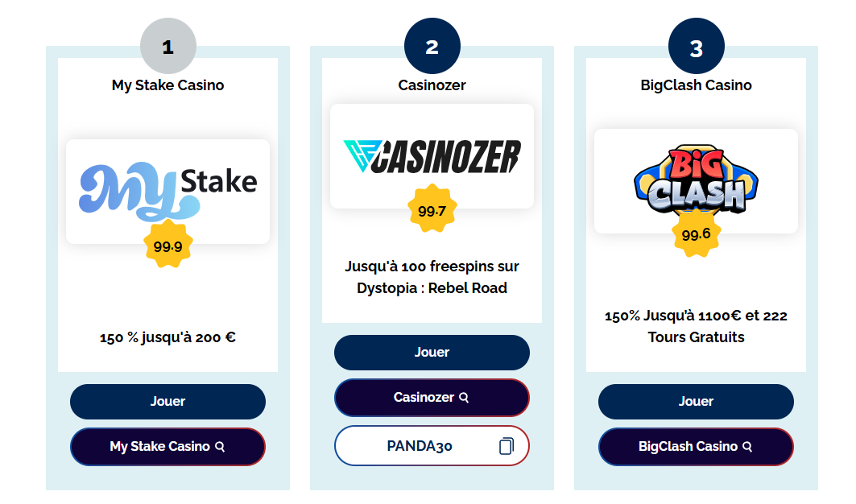Select the 99.6 rating badge under BigClash
This screenshot has height=504, width=856.
[x=696, y=236]
